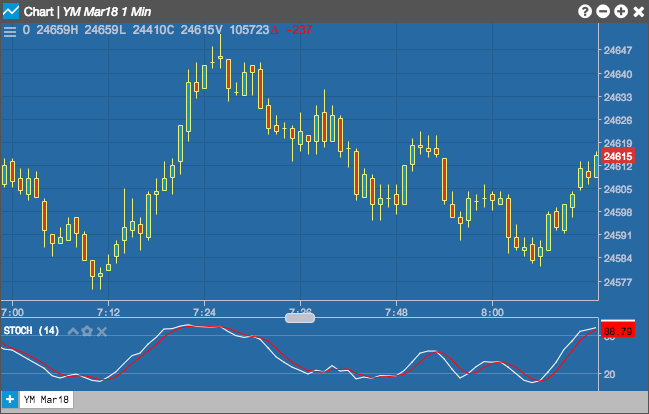This screenshot has height=414, width=649.
Task: Click the 7:24 time axis marker
Action: tap(204, 312)
